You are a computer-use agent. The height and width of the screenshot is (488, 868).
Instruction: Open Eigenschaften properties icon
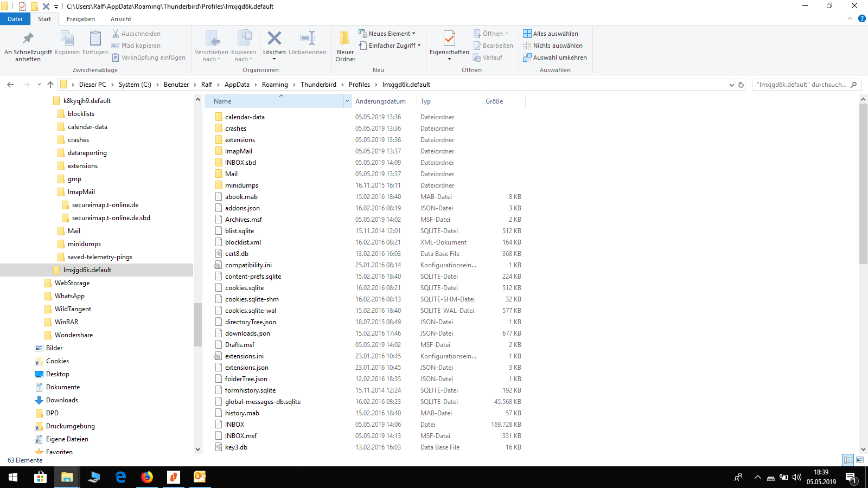click(x=449, y=38)
